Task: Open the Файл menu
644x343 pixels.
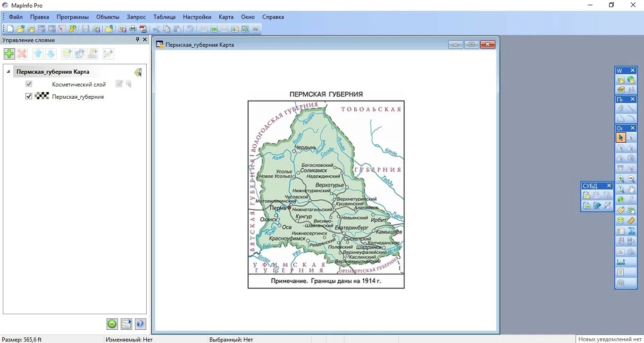Action: tap(16, 17)
